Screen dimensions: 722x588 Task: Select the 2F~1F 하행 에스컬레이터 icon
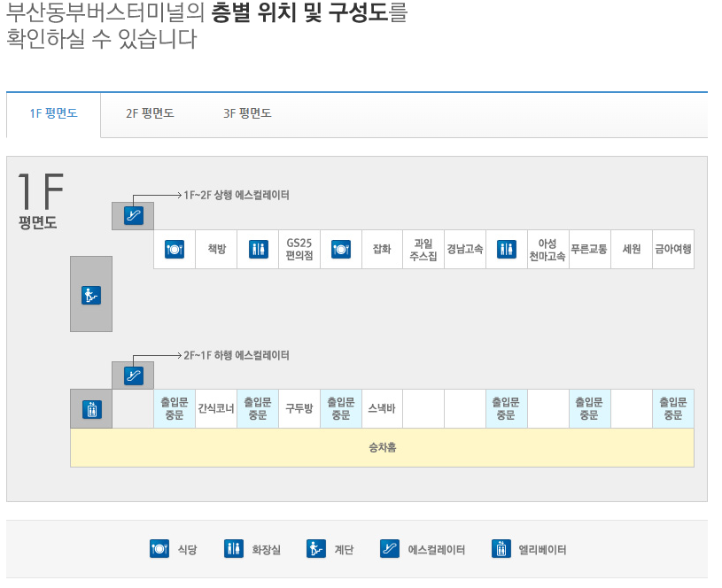click(x=132, y=375)
